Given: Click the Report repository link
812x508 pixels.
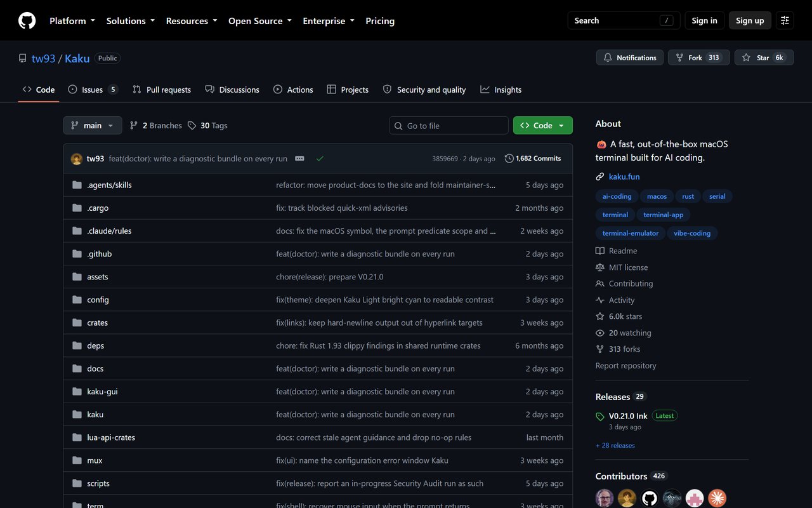Looking at the screenshot, I should [x=625, y=366].
